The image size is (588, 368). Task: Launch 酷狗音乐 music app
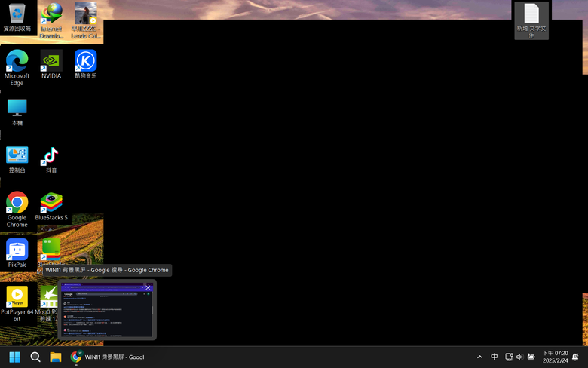tap(85, 64)
